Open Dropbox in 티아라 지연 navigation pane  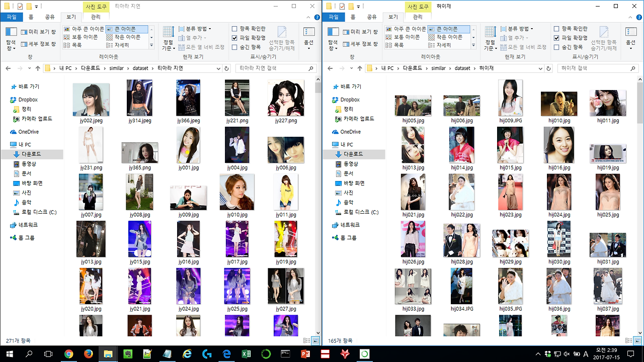[28, 100]
